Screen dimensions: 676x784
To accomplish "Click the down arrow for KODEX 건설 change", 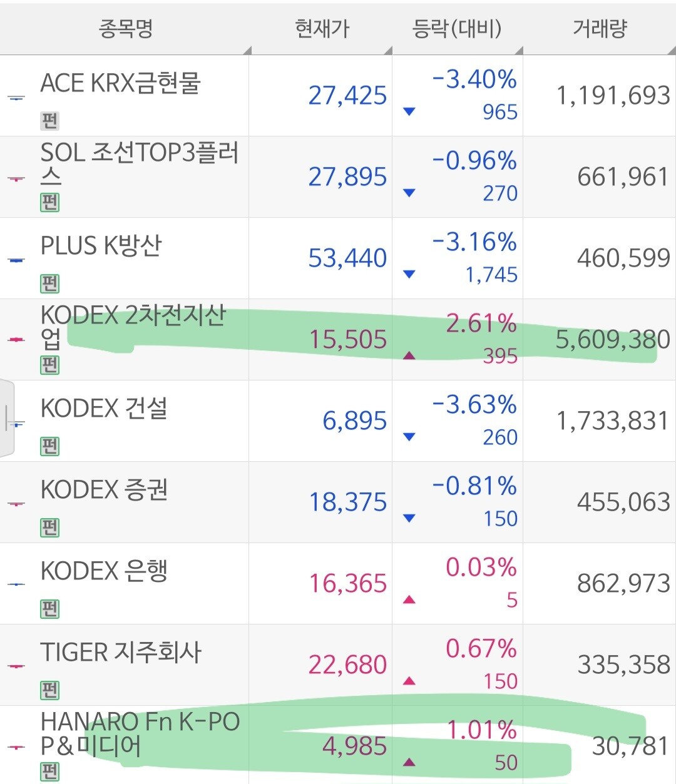I will tap(409, 437).
